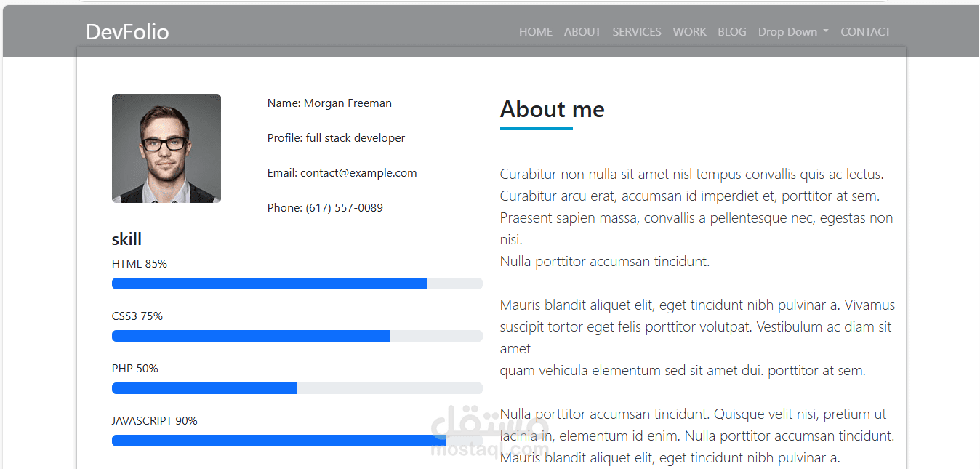The height and width of the screenshot is (469, 980).
Task: Go to the ABOUT nav link
Action: [x=582, y=32]
